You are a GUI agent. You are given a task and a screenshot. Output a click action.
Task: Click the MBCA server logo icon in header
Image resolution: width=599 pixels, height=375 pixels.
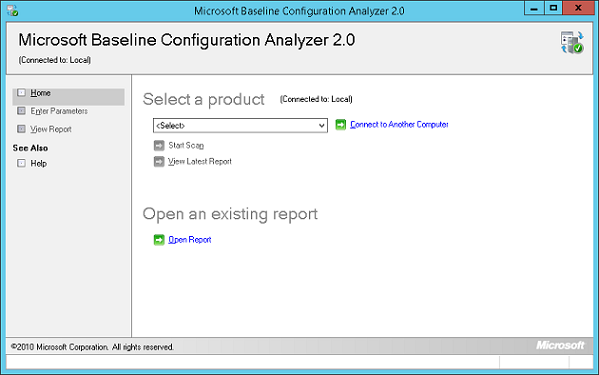(572, 42)
